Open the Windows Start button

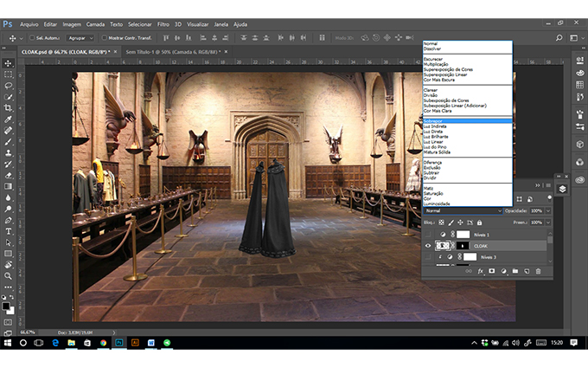pos(8,343)
